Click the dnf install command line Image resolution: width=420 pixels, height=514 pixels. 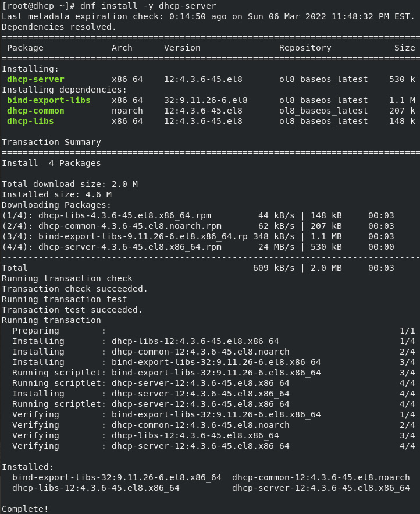click(x=109, y=6)
